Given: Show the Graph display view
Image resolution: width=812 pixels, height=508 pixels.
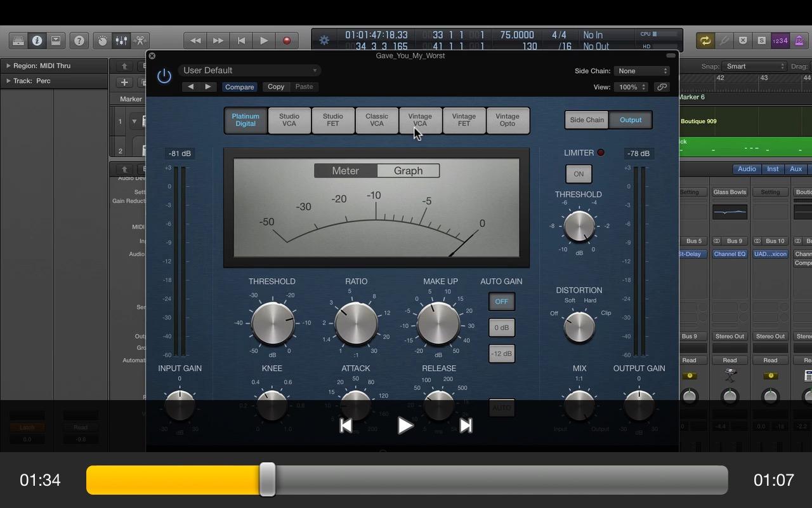Looking at the screenshot, I should (408, 171).
